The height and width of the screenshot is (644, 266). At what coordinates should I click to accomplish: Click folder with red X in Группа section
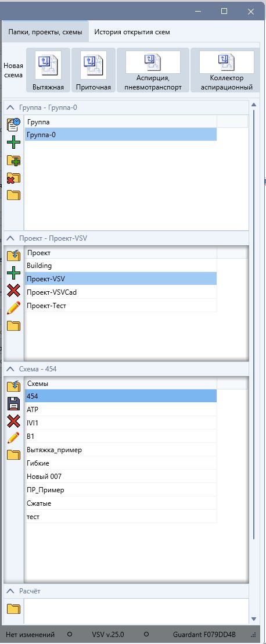coord(13,178)
